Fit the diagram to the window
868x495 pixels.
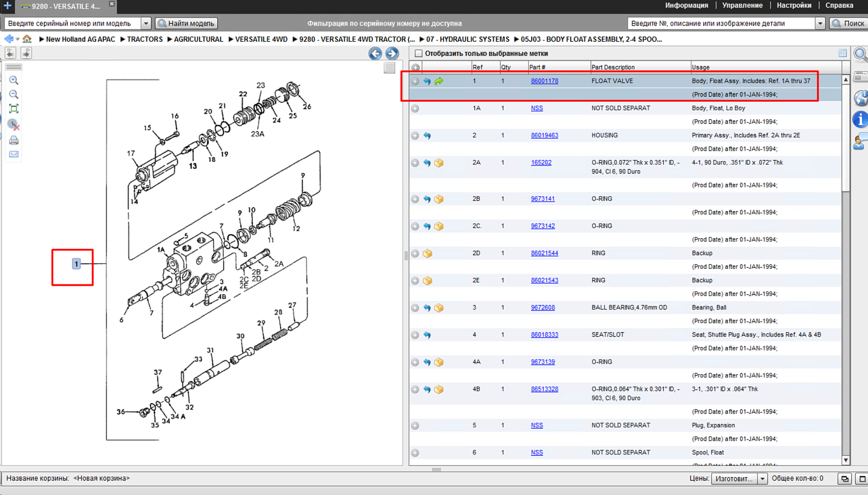[x=14, y=109]
